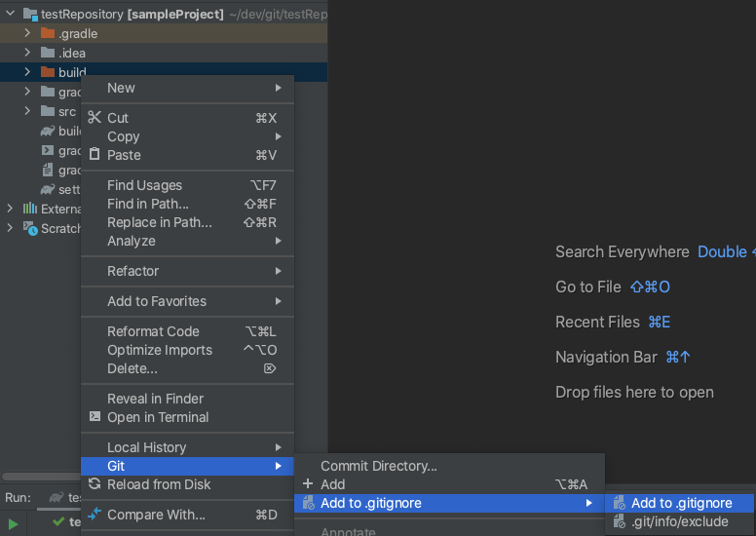This screenshot has width=756, height=536.
Task: Expand the .idea folder chevron
Action: (x=28, y=53)
